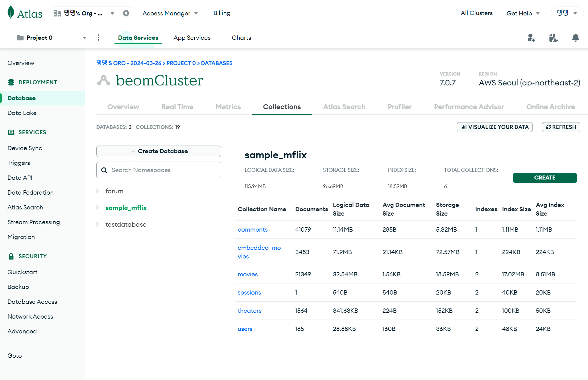The image size is (588, 380).
Task: Click the Deployment database stack icon
Action: click(11, 82)
